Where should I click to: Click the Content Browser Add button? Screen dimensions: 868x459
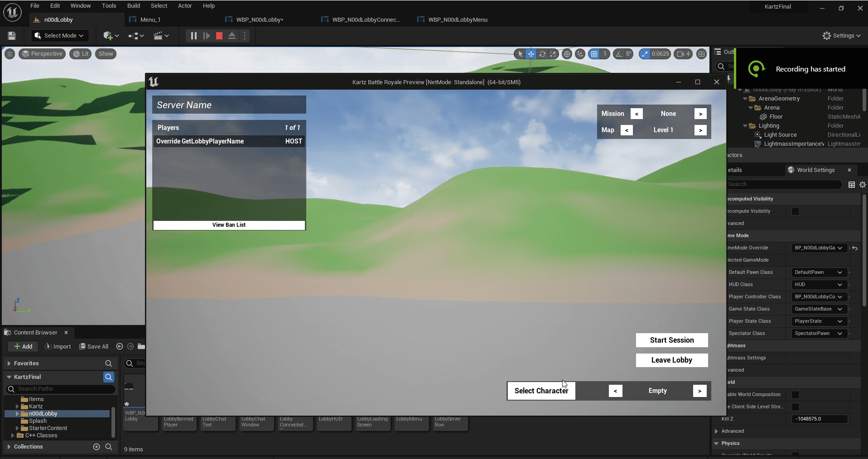tap(23, 347)
